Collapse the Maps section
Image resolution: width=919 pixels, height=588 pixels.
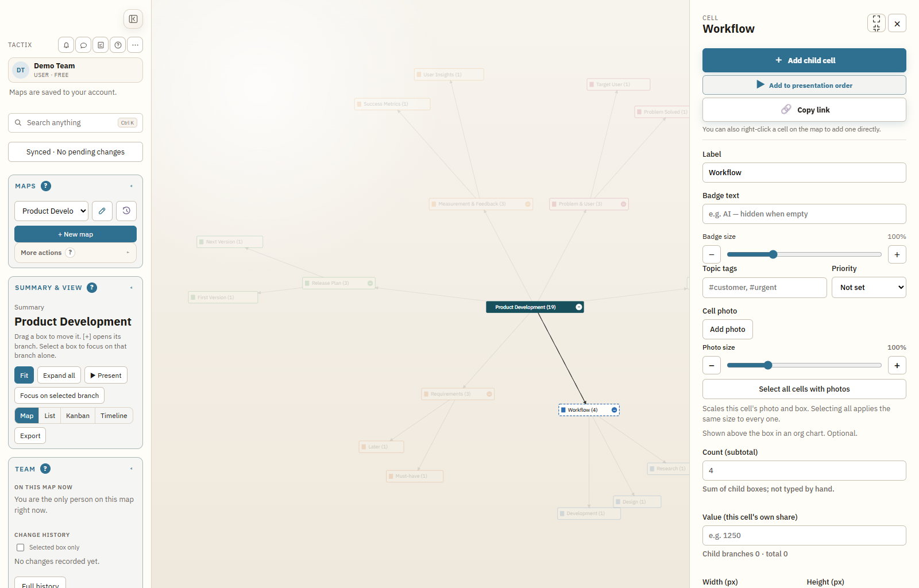[132, 186]
